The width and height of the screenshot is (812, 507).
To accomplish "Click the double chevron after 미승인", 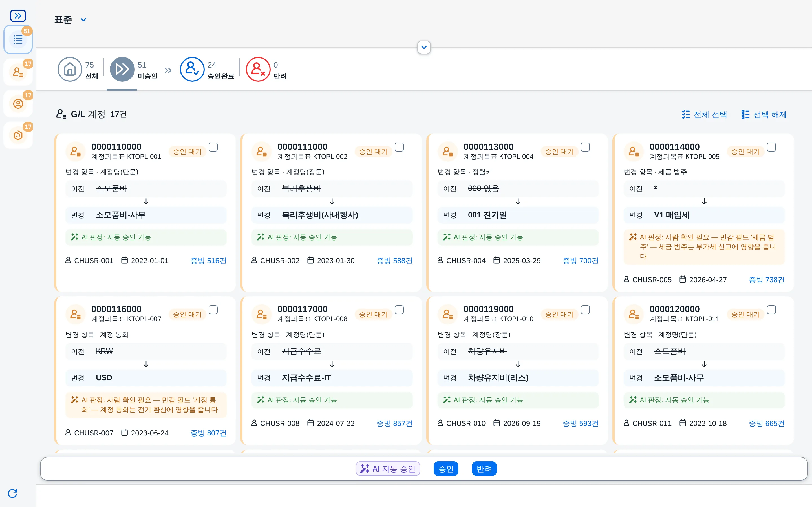I will coord(168,70).
